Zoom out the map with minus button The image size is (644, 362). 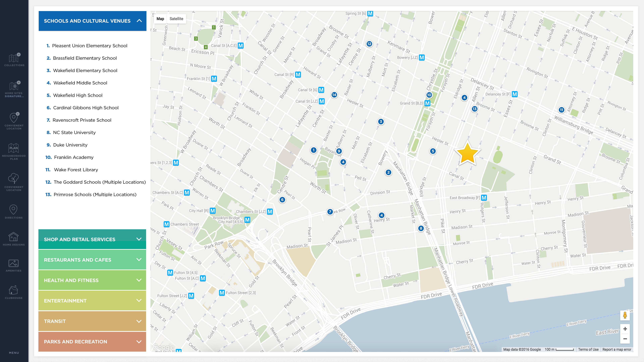tap(625, 339)
